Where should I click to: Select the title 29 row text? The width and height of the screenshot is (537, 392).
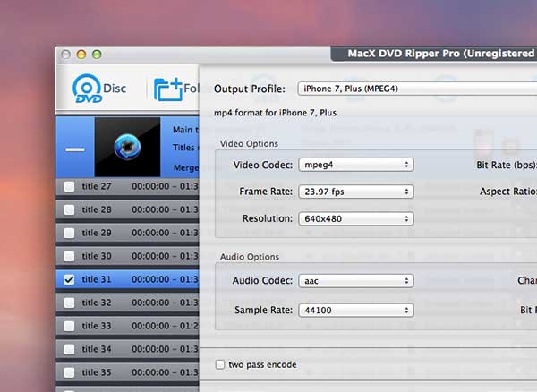pyautogui.click(x=97, y=233)
